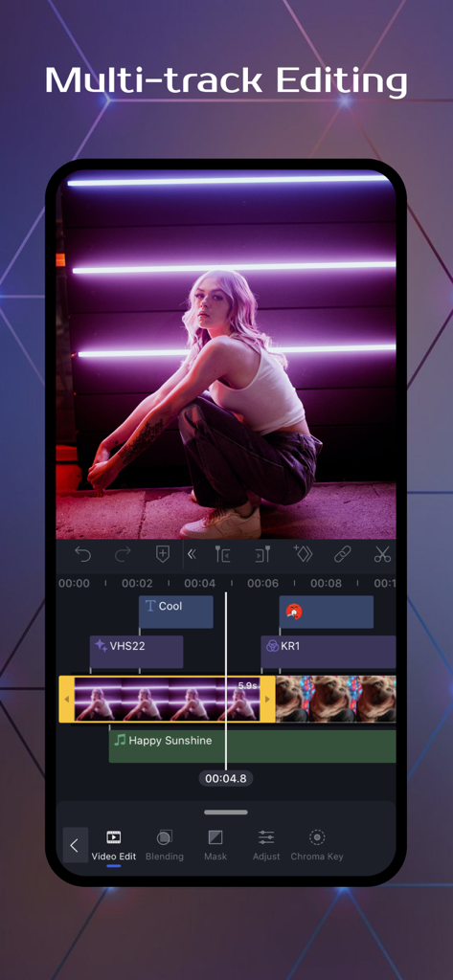Viewport: 453px width, 980px height.
Task: Trim clip start to playhead icon
Action: [222, 554]
